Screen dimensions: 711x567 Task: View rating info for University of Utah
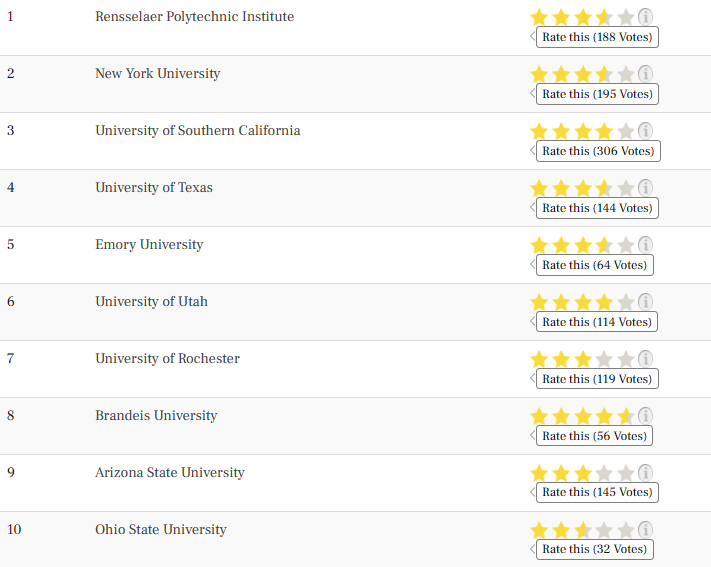pos(645,302)
